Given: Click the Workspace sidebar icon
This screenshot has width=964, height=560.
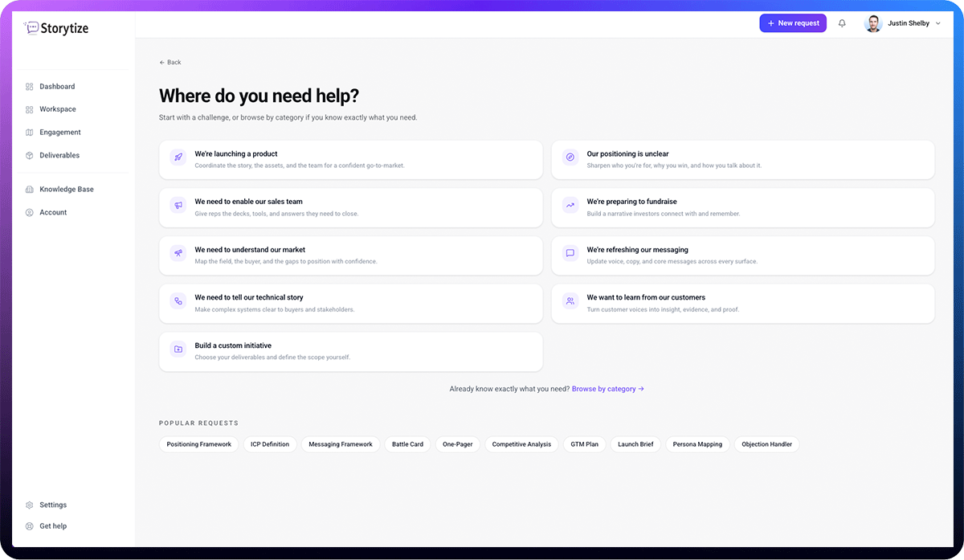Looking at the screenshot, I should click(x=30, y=109).
